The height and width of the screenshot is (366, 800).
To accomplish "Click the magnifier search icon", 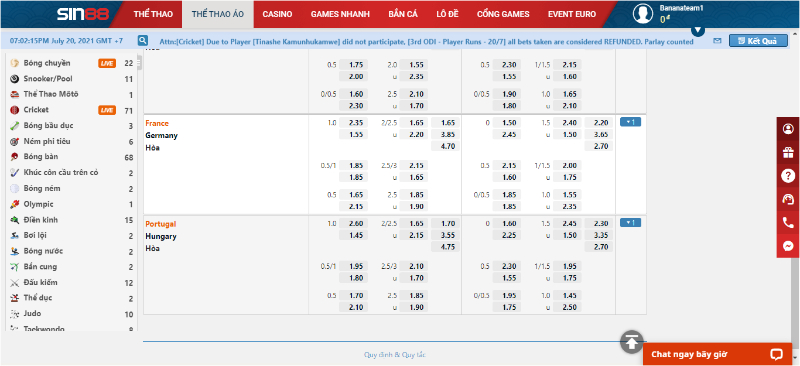I will 143,40.
